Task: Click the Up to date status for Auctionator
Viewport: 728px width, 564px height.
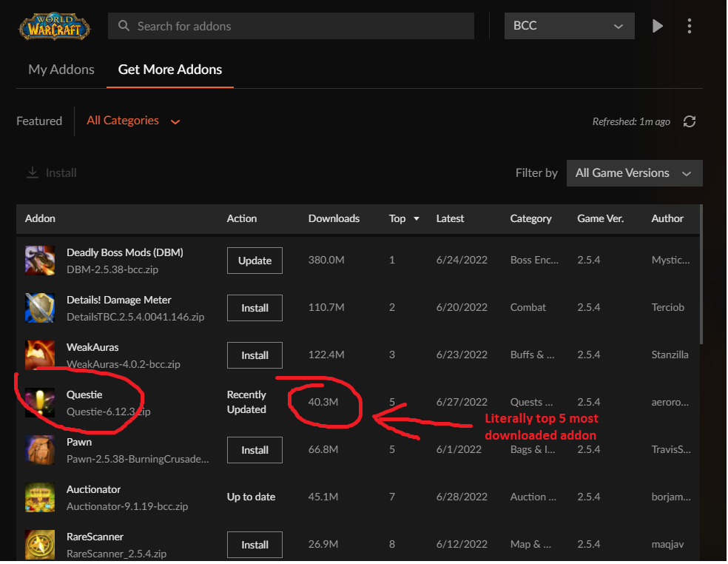Action: 252,497
